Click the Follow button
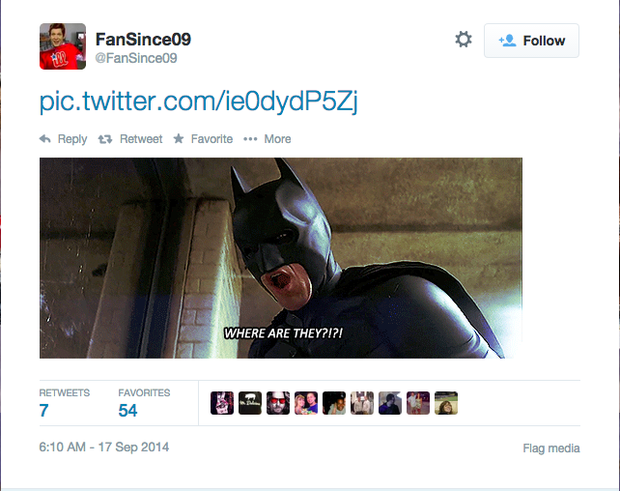 (x=531, y=40)
